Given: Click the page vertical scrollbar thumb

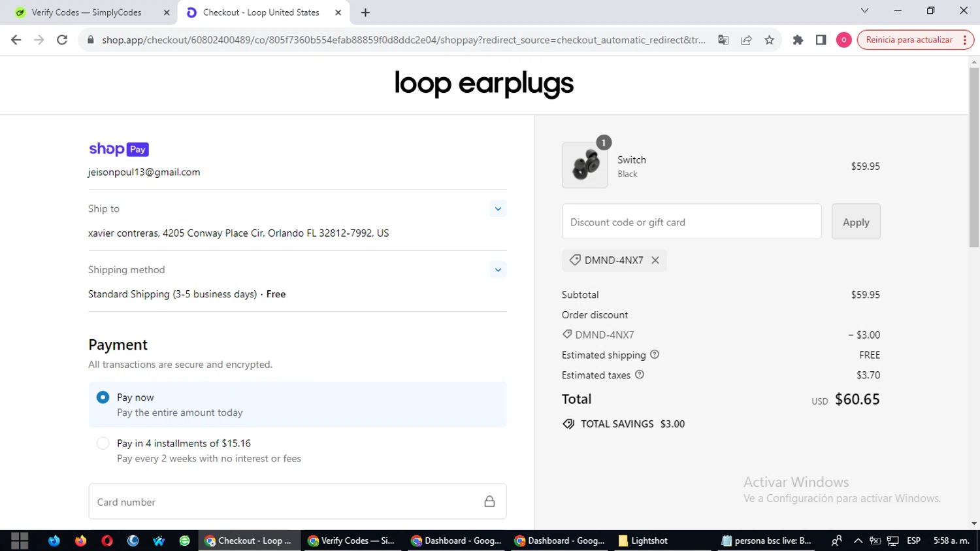Looking at the screenshot, I should click(974, 157).
